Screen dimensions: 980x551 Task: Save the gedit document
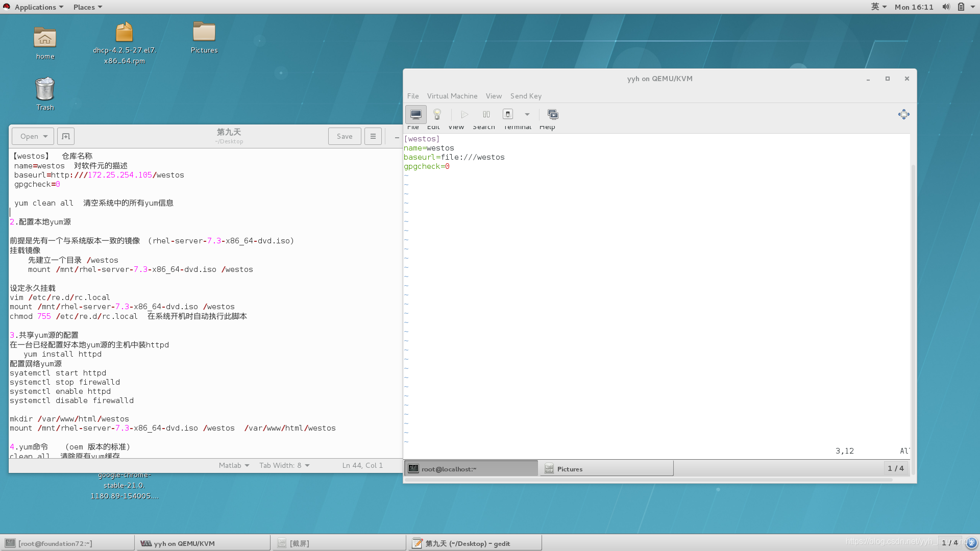345,136
